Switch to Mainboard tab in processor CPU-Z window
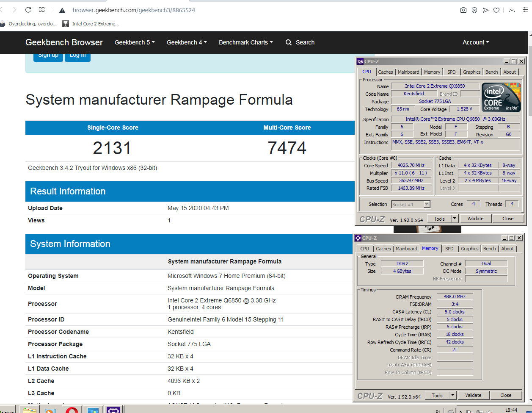Viewport: 532px width, 413px height. (408, 72)
